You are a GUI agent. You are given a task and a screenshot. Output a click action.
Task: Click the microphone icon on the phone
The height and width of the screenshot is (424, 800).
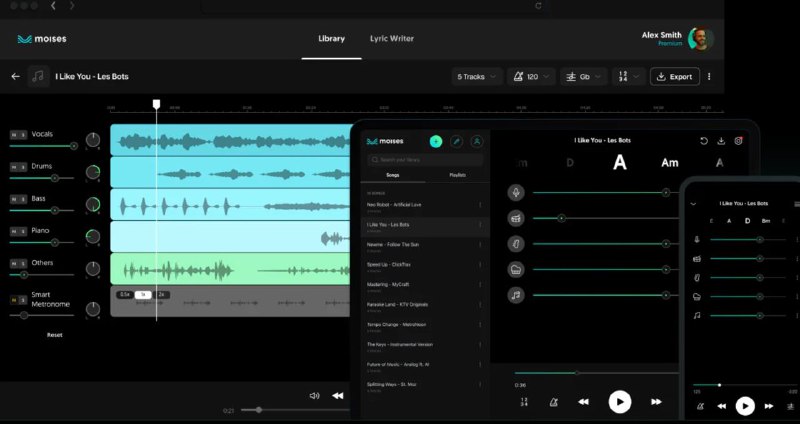(x=697, y=239)
